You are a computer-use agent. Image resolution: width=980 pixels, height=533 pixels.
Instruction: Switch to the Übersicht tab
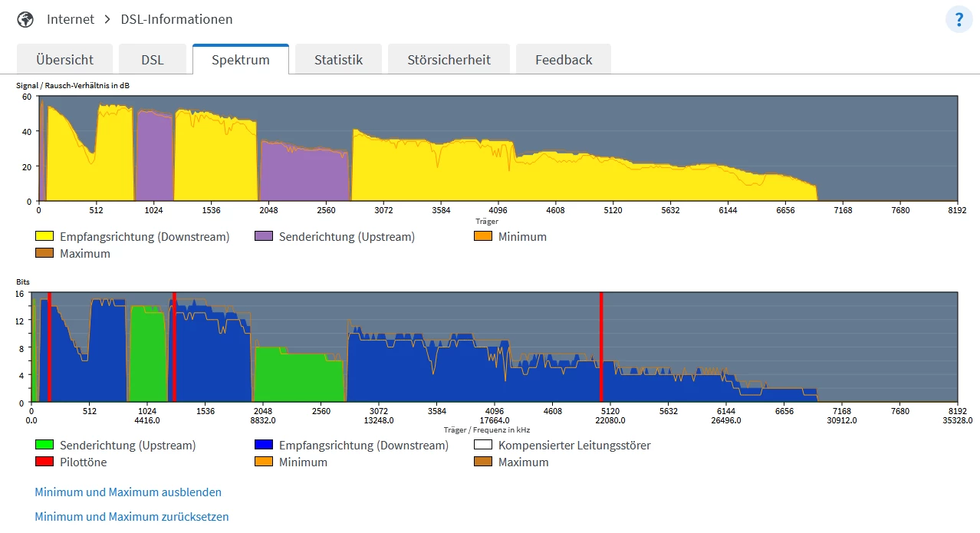pyautogui.click(x=65, y=59)
